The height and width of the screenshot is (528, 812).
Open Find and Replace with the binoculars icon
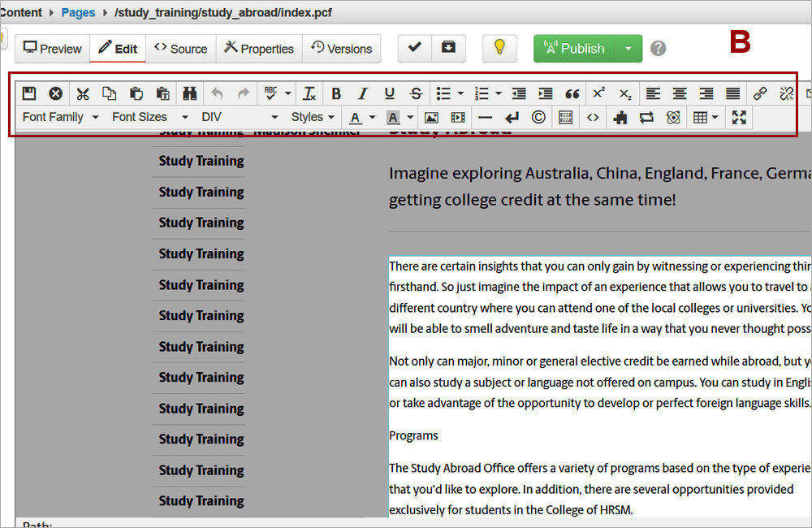pyautogui.click(x=189, y=93)
